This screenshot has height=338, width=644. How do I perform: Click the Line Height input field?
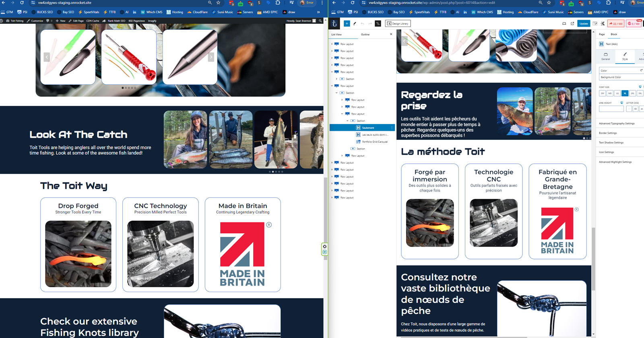(611, 109)
